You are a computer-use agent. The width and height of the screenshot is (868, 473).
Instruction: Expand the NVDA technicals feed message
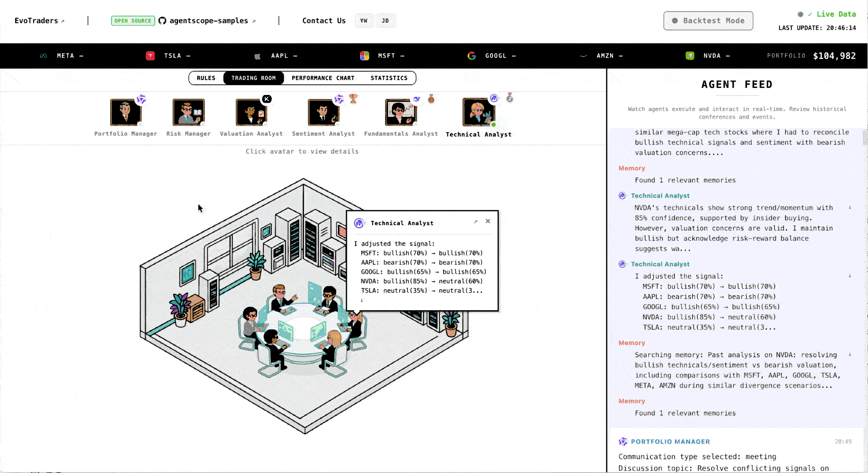(x=850, y=208)
